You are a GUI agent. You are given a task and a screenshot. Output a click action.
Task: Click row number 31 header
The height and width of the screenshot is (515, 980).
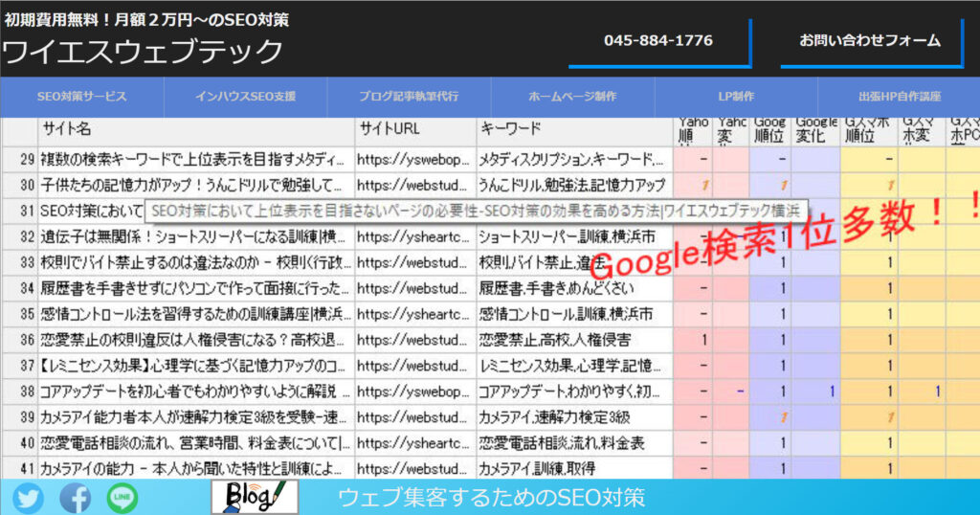pyautogui.click(x=19, y=212)
